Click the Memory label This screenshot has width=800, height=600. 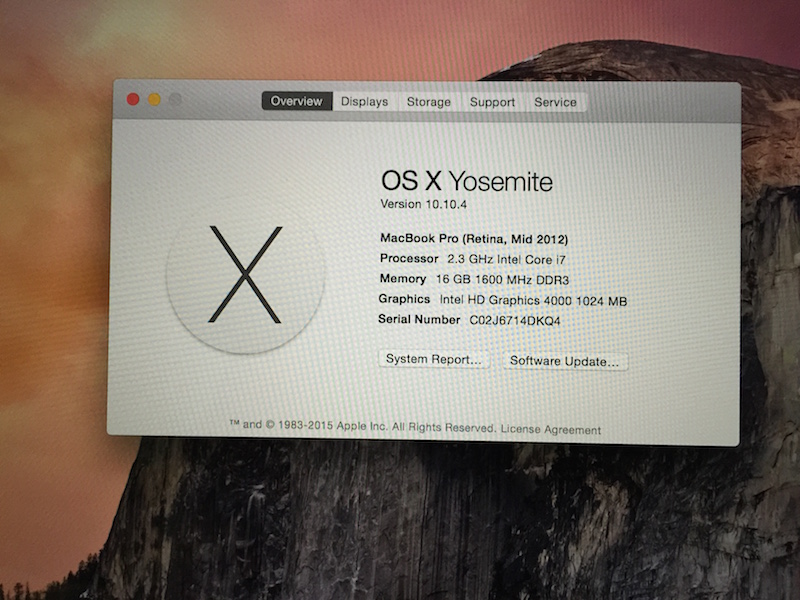403,279
